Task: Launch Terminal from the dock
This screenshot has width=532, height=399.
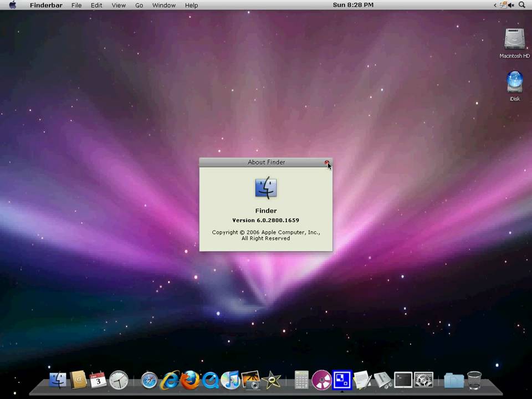Action: pyautogui.click(x=403, y=380)
